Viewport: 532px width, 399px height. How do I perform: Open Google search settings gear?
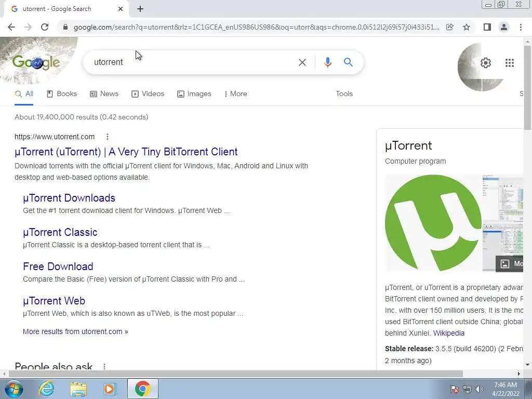(x=486, y=63)
